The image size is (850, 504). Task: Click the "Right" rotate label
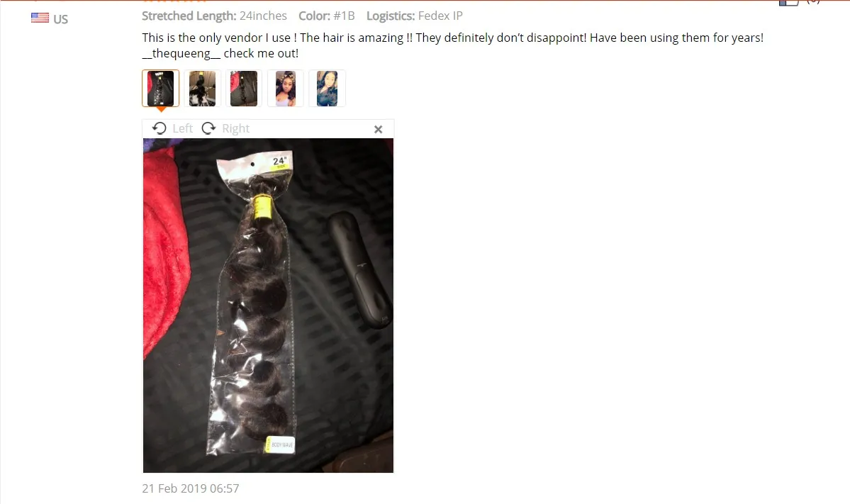(236, 128)
